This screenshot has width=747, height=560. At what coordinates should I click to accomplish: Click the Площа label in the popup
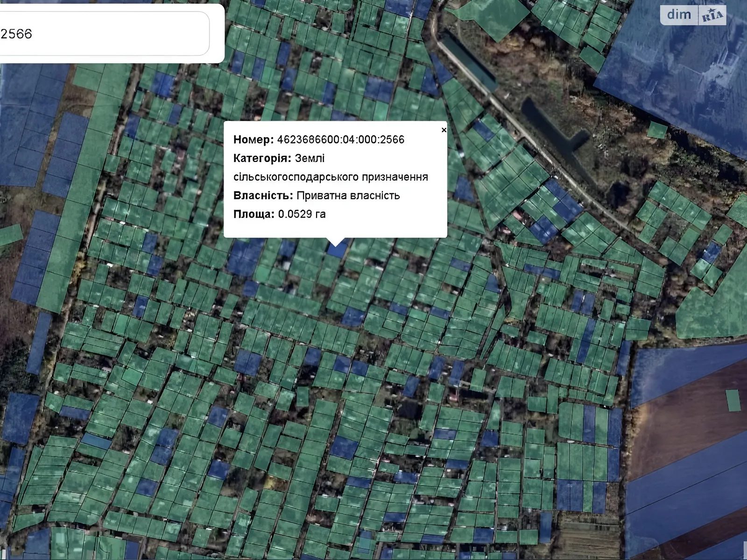click(254, 214)
